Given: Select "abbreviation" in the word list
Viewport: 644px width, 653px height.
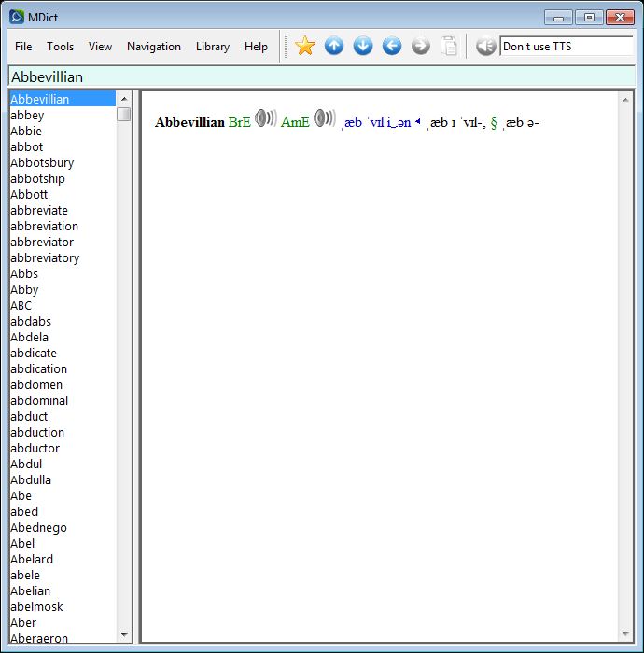Looking at the screenshot, I should [45, 226].
